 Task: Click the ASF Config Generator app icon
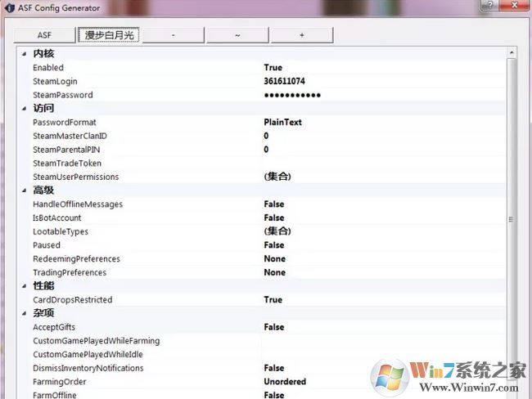click(x=9, y=7)
